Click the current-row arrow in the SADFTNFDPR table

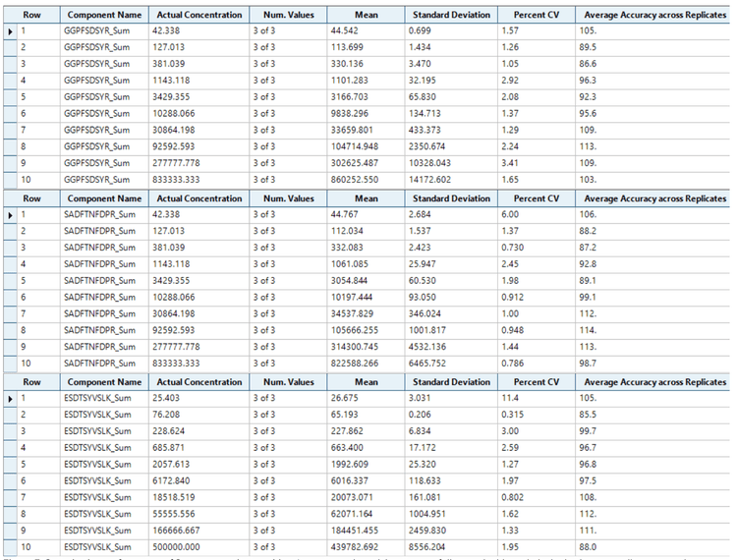[11, 214]
